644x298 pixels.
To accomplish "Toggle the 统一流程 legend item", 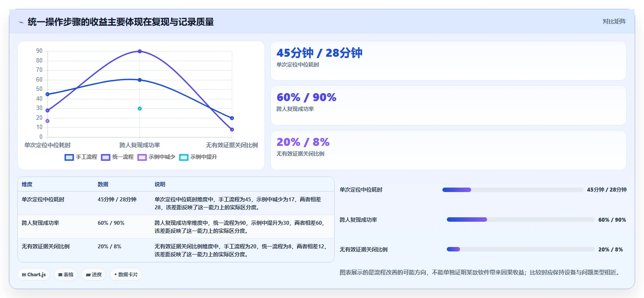I will (117, 157).
